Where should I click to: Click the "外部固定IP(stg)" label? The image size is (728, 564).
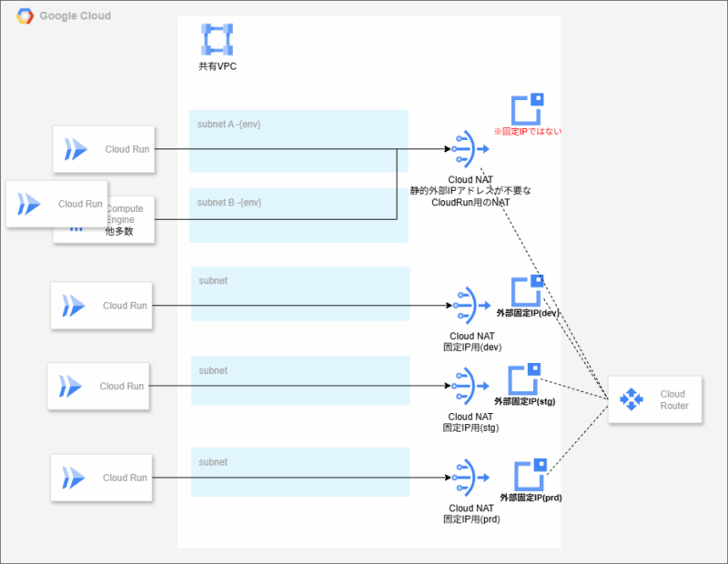pyautogui.click(x=525, y=401)
